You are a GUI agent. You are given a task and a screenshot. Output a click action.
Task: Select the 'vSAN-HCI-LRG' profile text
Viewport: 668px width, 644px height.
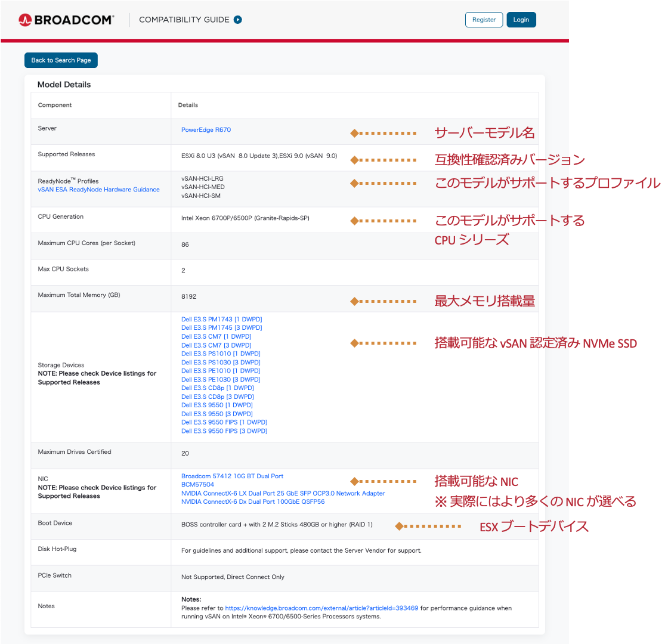[x=202, y=178]
